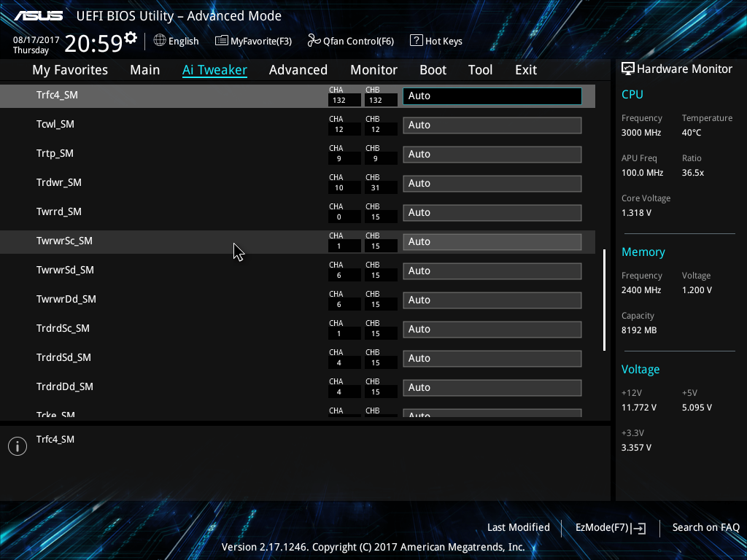Click TwrwrDd_SM Auto value field
Image resolution: width=747 pixels, height=560 pixels.
(492, 300)
